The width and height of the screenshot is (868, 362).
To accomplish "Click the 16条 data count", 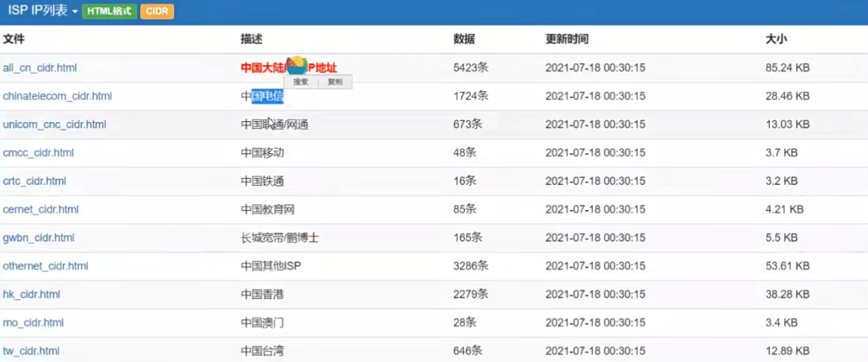I will click(x=465, y=181).
